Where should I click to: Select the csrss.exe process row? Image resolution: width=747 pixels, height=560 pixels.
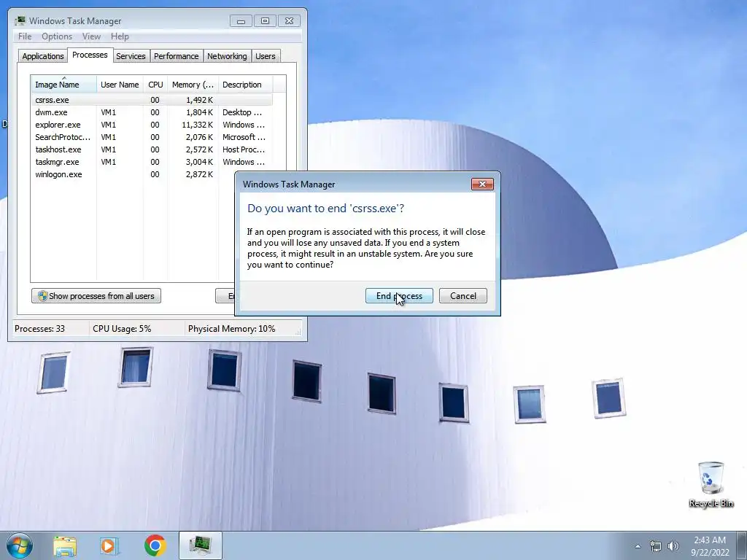coord(152,100)
